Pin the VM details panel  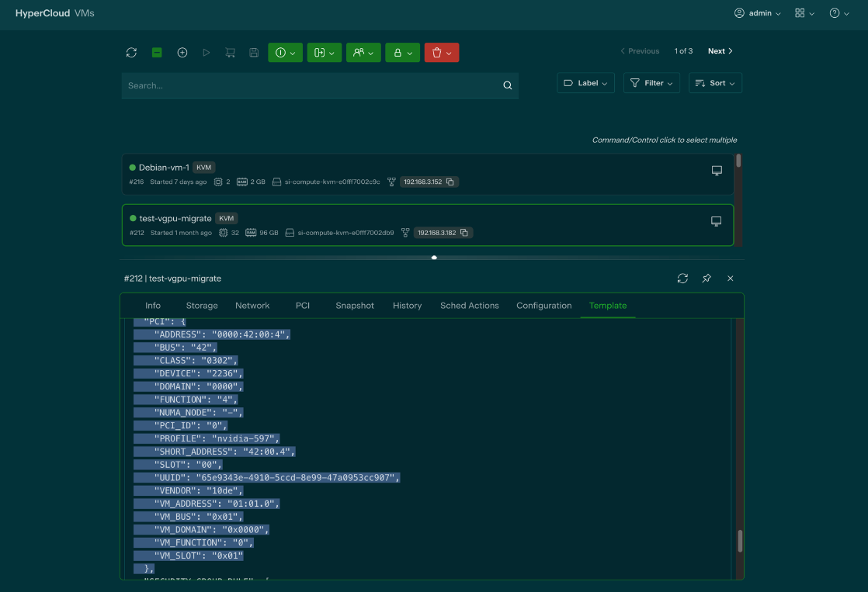(707, 279)
